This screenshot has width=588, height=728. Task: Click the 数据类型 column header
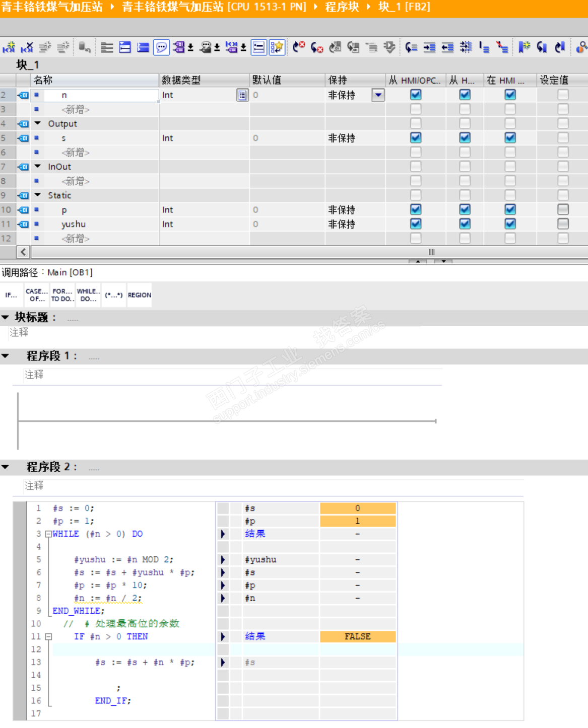tap(205, 80)
